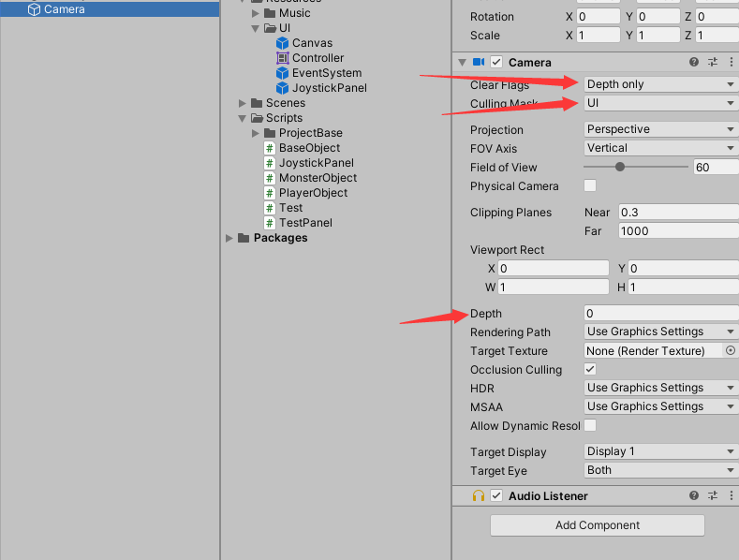The width and height of the screenshot is (739, 560).
Task: Open the Culling Mask dropdown
Action: (660, 103)
